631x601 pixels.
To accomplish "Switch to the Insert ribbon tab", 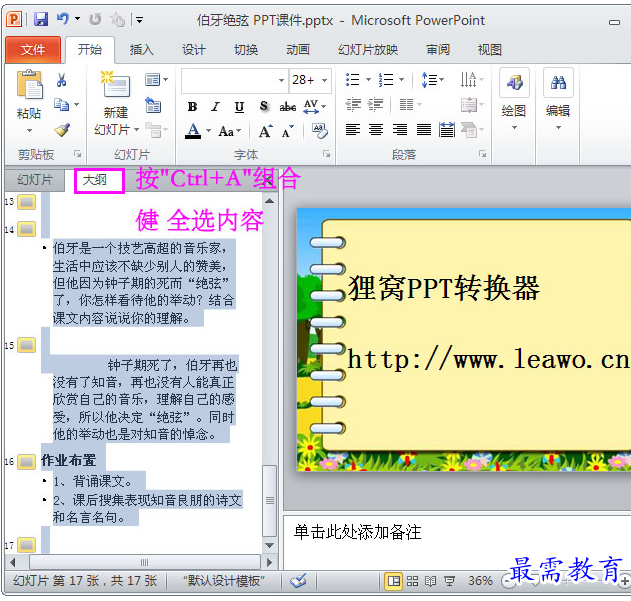I will pos(142,50).
